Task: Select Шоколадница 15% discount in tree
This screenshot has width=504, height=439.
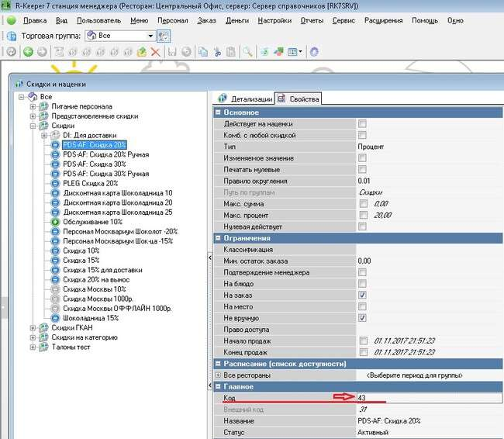Action: point(91,318)
